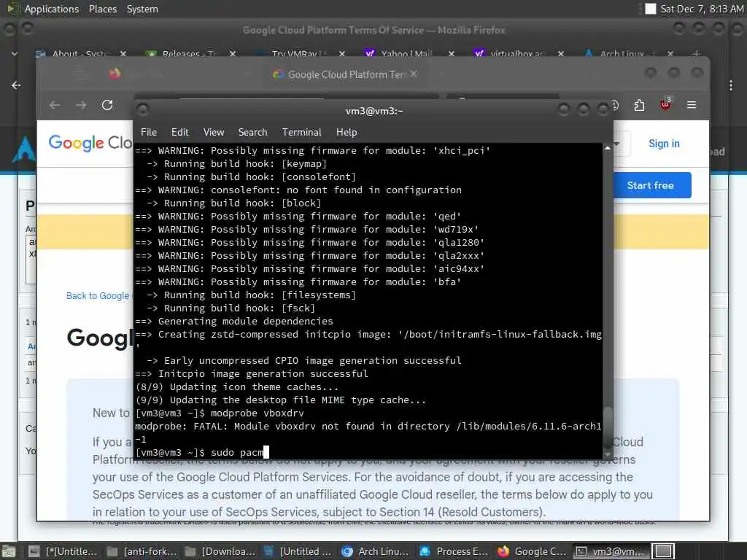This screenshot has height=560, width=747.
Task: Click the workspace switcher in bottom panel
Action: tap(663, 551)
